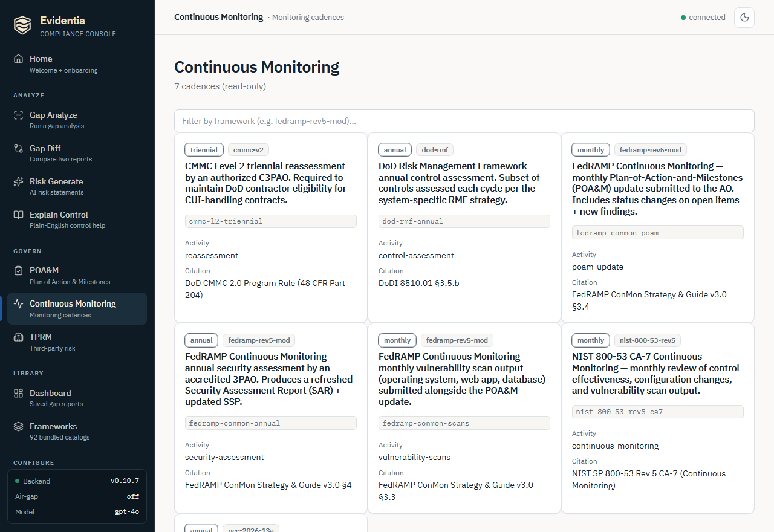774x532 pixels.
Task: Click the POA&M clipboard icon
Action: pyautogui.click(x=19, y=270)
